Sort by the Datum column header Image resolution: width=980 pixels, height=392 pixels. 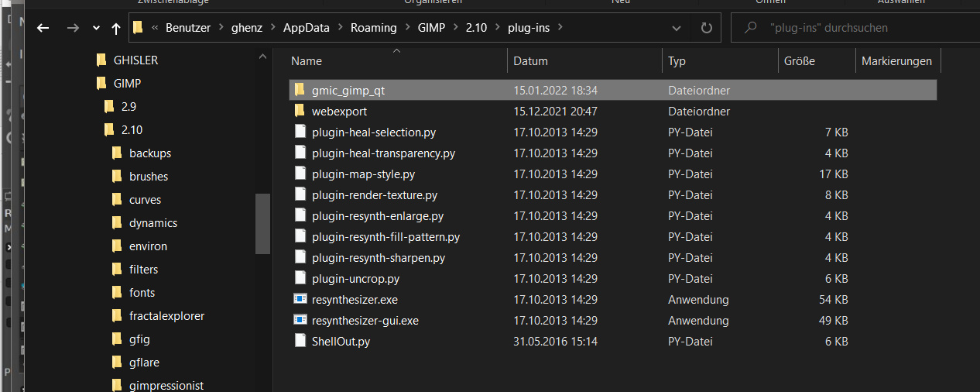pos(530,61)
